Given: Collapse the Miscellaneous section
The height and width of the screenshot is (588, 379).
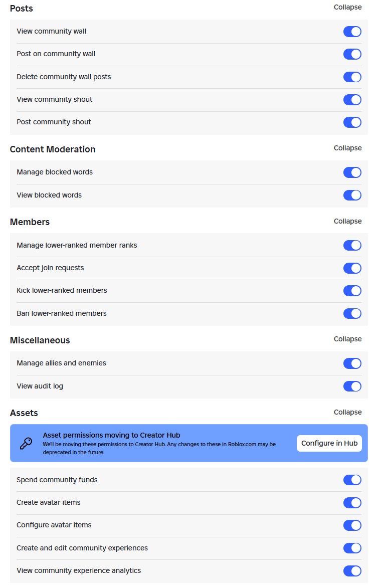Looking at the screenshot, I should pos(347,339).
